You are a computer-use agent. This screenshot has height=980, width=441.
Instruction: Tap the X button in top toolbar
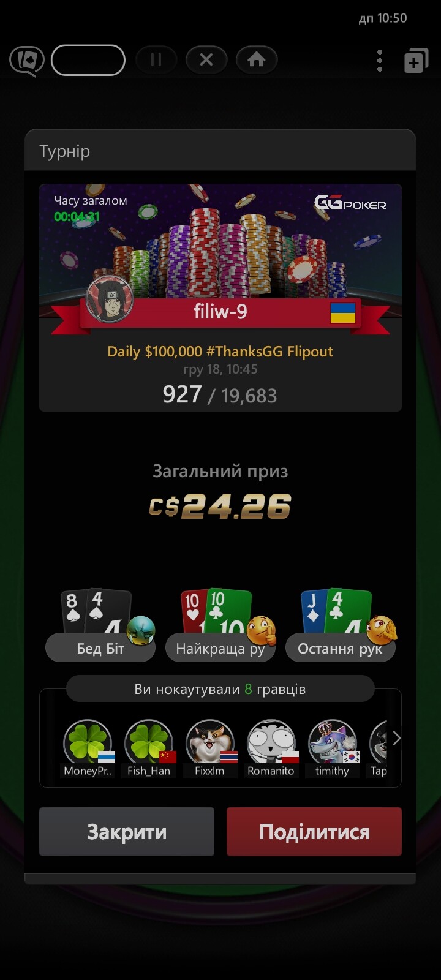pyautogui.click(x=206, y=60)
